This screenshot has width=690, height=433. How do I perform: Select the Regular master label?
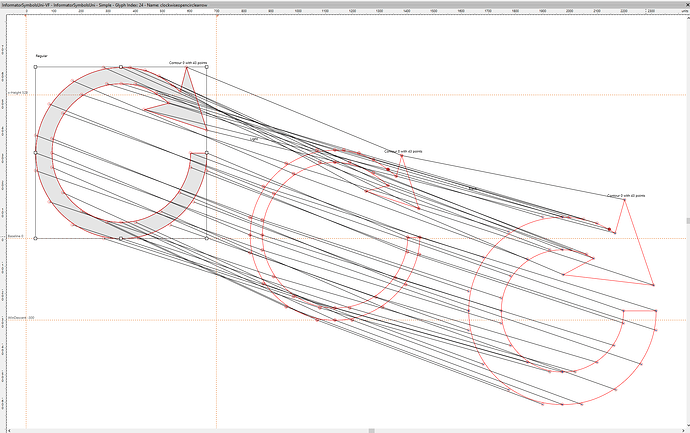pyautogui.click(x=42, y=56)
